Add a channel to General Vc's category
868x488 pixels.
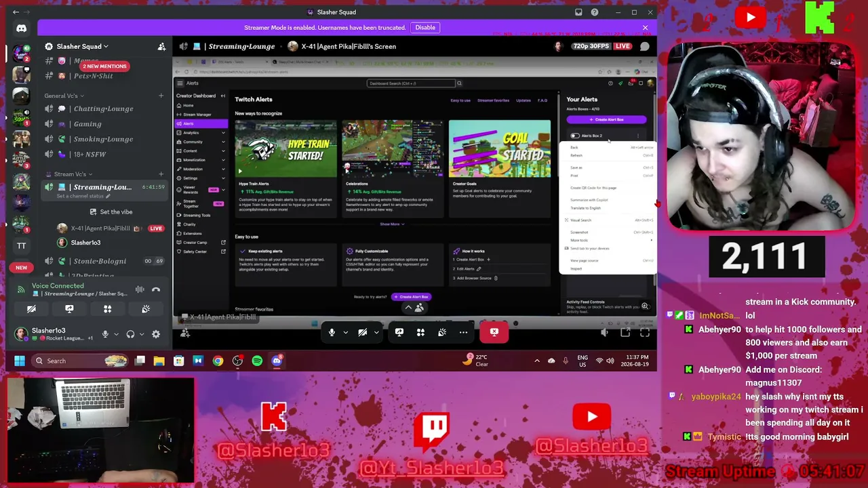(161, 96)
